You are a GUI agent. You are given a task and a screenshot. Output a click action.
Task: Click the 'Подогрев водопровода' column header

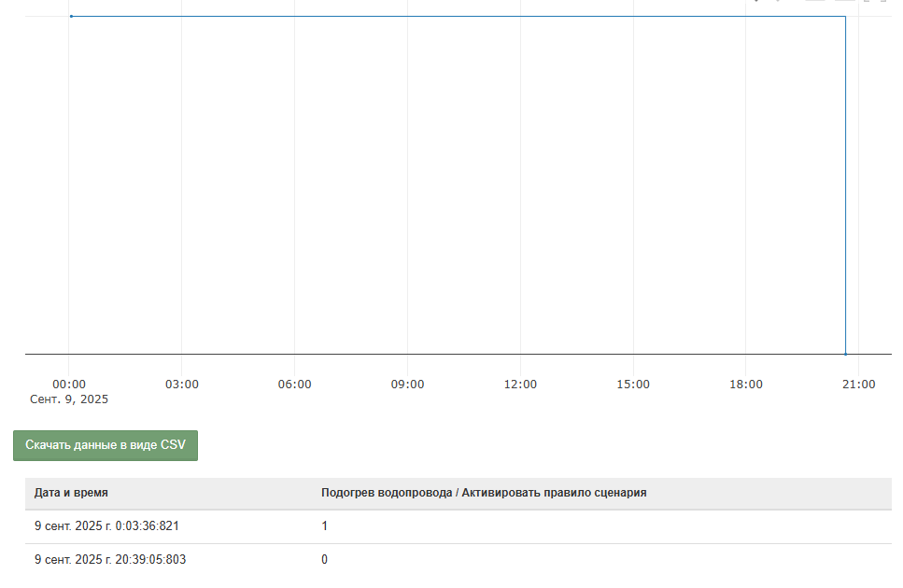click(484, 493)
